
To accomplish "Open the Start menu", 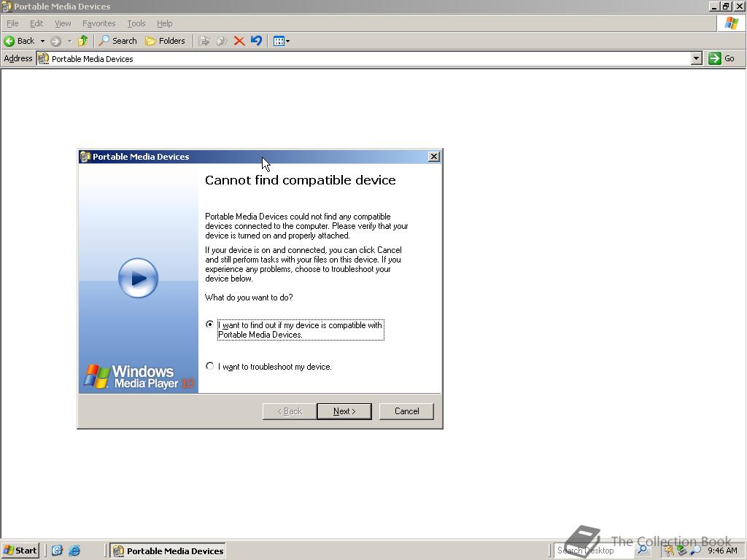I will pyautogui.click(x=20, y=551).
